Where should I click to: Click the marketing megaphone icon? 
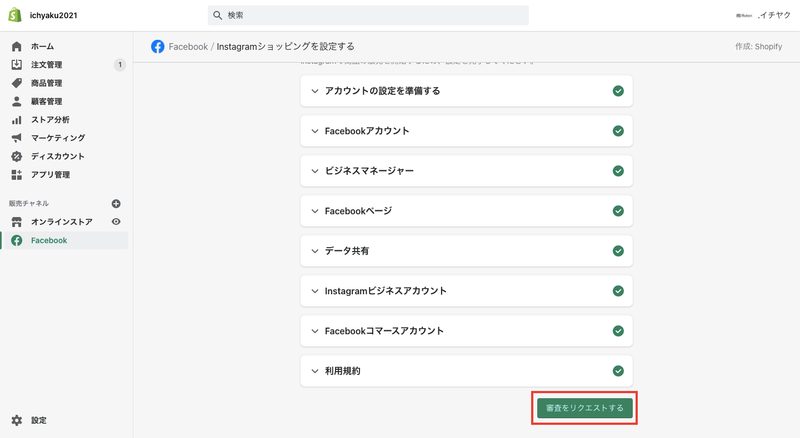click(x=16, y=138)
